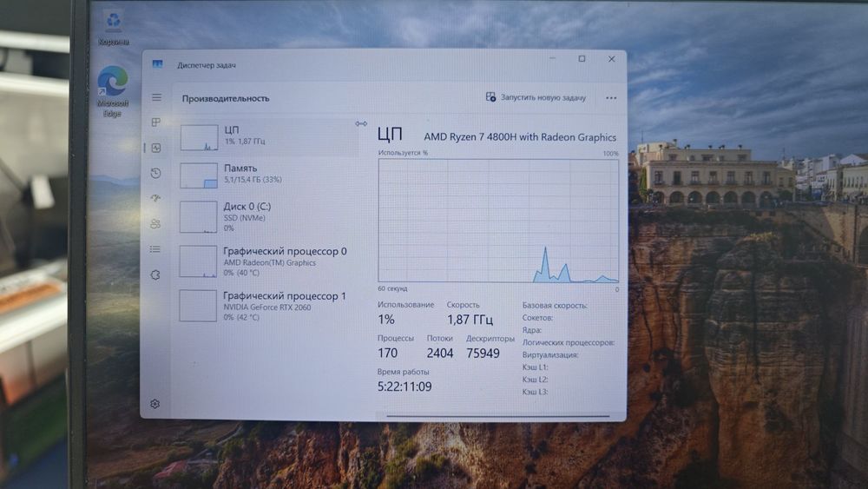Viewport: 868px width, 489px height.
Task: Open the Processes page icon
Action: 156,122
